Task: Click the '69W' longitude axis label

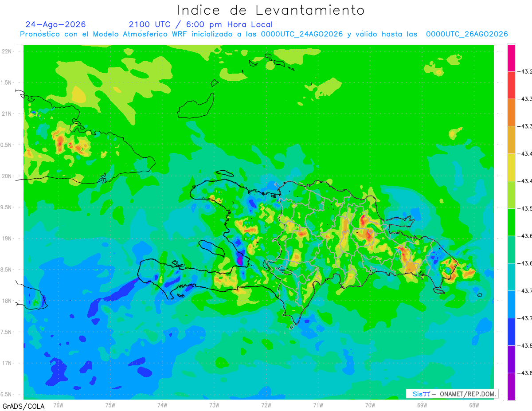Action: (422, 405)
